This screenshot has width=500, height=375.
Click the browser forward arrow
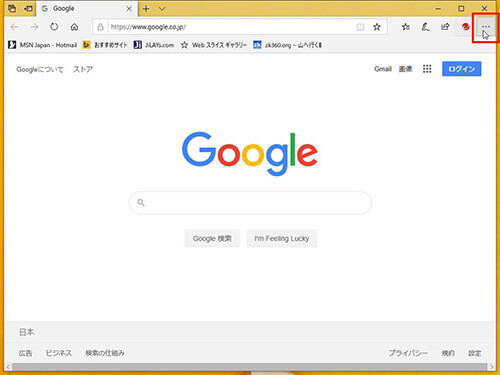coord(34,27)
